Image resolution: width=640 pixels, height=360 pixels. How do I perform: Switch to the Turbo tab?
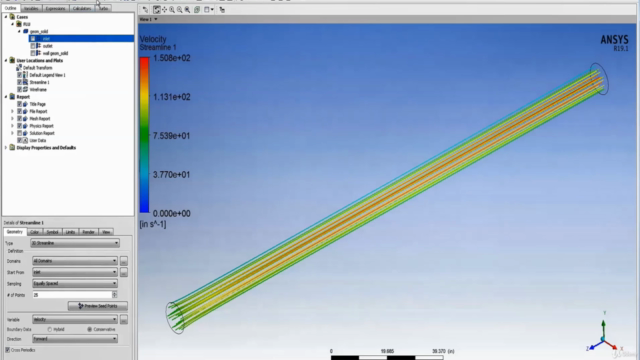tap(104, 8)
